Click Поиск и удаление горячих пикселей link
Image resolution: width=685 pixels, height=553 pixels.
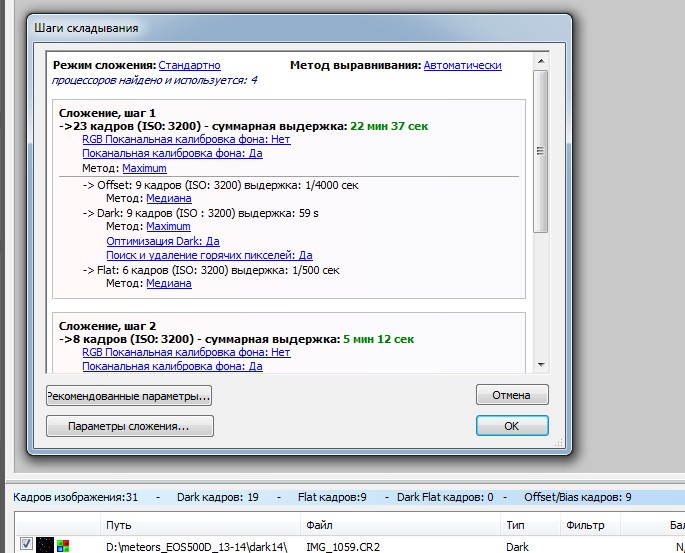tap(209, 255)
